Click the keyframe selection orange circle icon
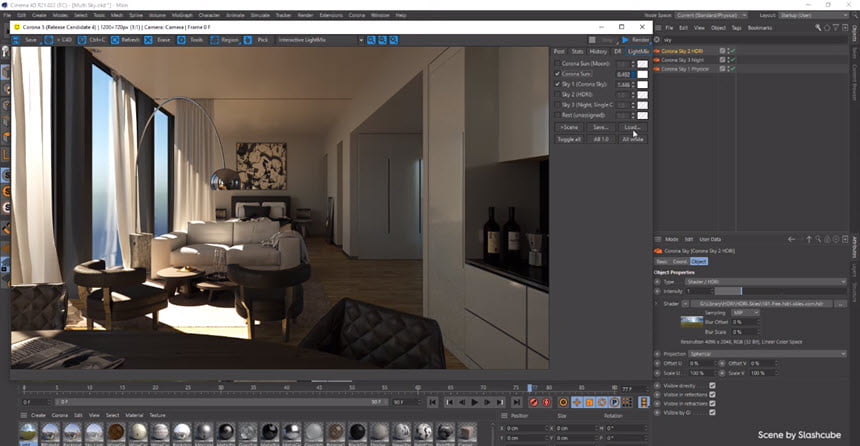The height and width of the screenshot is (446, 860). click(x=563, y=402)
